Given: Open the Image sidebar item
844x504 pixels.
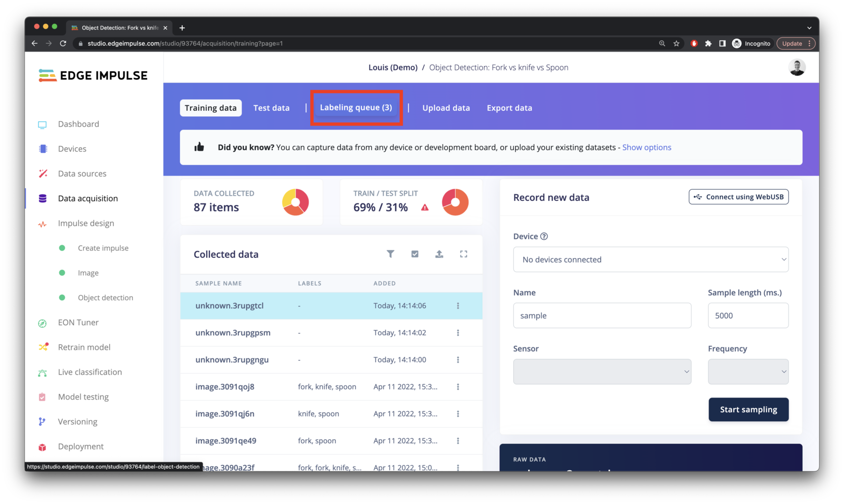Looking at the screenshot, I should pyautogui.click(x=88, y=273).
